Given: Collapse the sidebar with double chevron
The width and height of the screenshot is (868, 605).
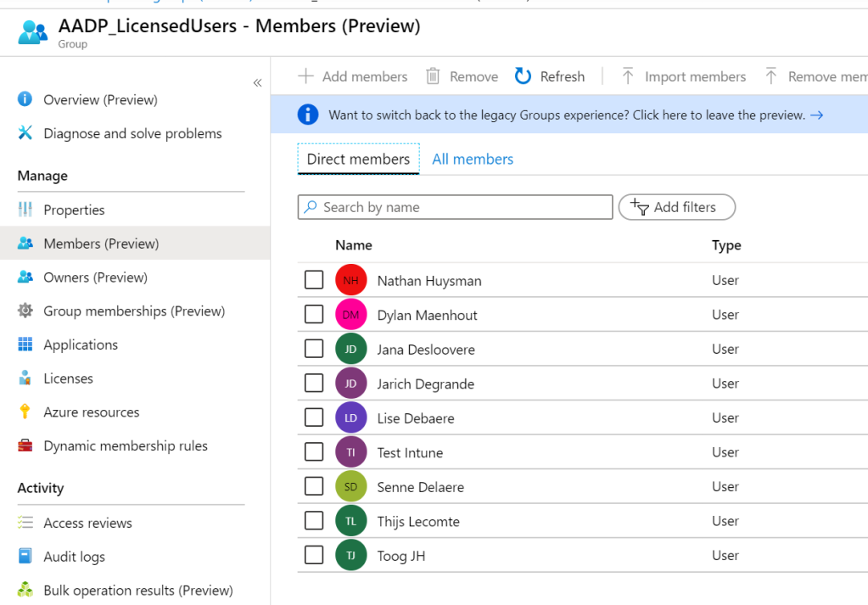Looking at the screenshot, I should (x=257, y=83).
